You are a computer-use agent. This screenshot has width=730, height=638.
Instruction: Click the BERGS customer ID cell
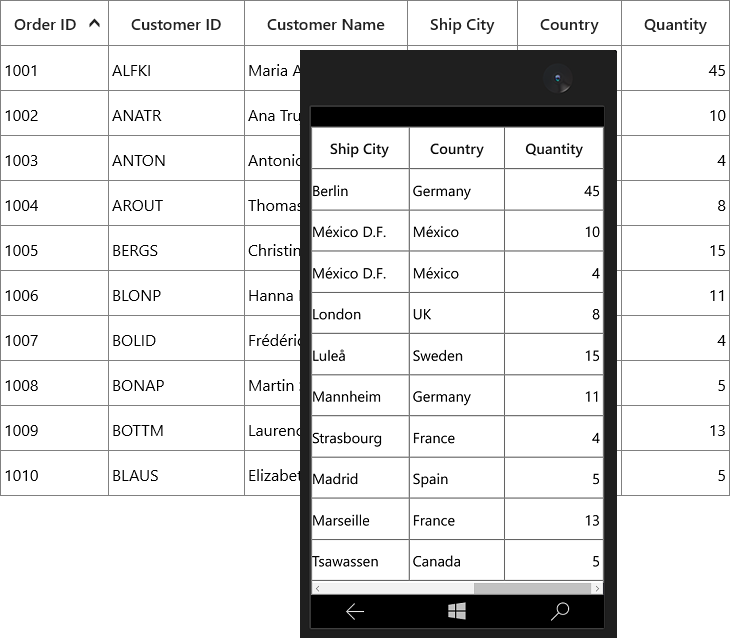176,249
